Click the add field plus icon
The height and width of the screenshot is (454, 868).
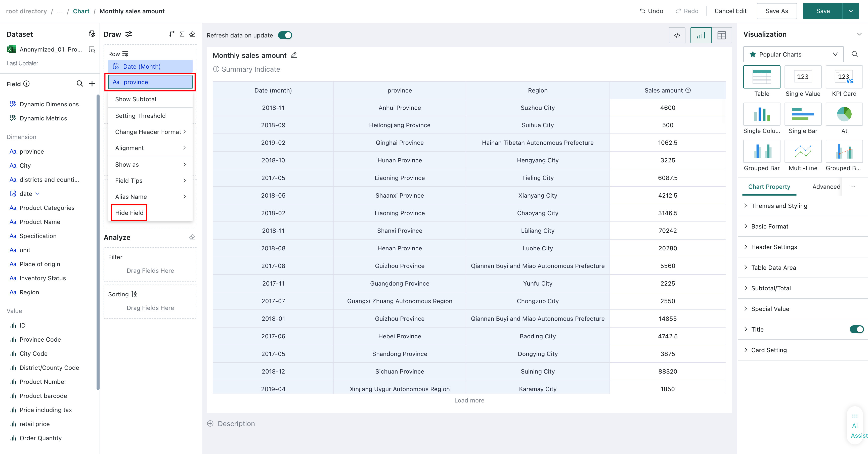(92, 83)
